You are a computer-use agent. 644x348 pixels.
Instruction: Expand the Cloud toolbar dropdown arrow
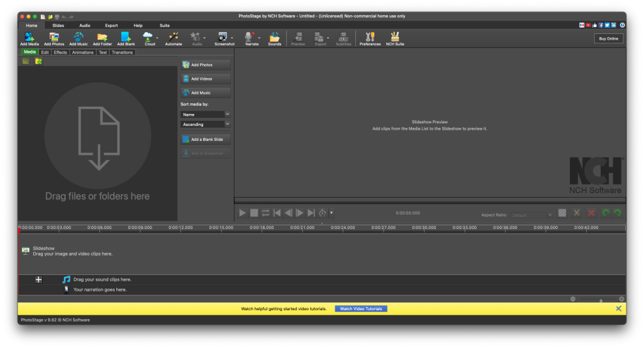pos(158,38)
